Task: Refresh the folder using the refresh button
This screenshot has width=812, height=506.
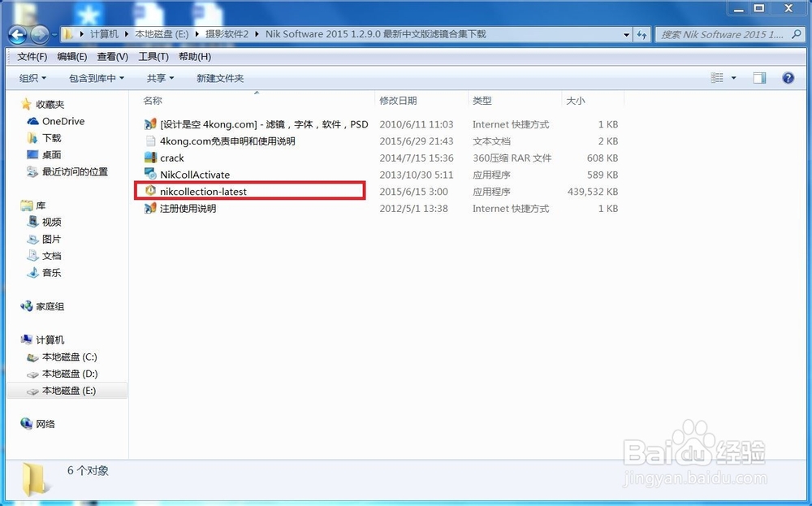Action: (x=641, y=35)
